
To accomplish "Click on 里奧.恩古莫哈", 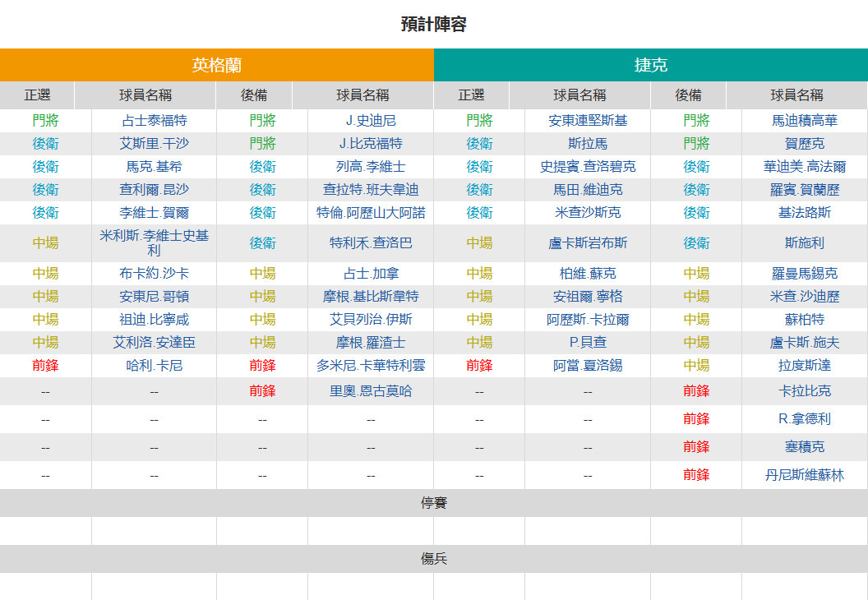I will (x=371, y=391).
